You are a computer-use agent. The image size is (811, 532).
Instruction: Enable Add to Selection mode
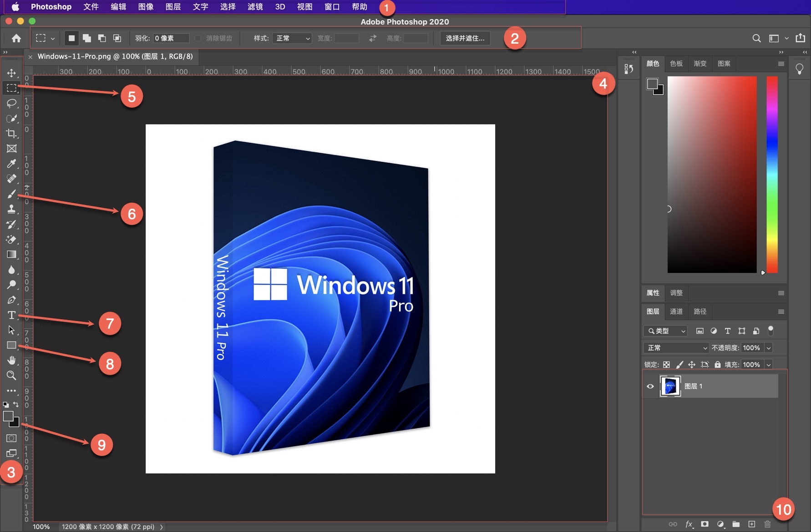(86, 38)
